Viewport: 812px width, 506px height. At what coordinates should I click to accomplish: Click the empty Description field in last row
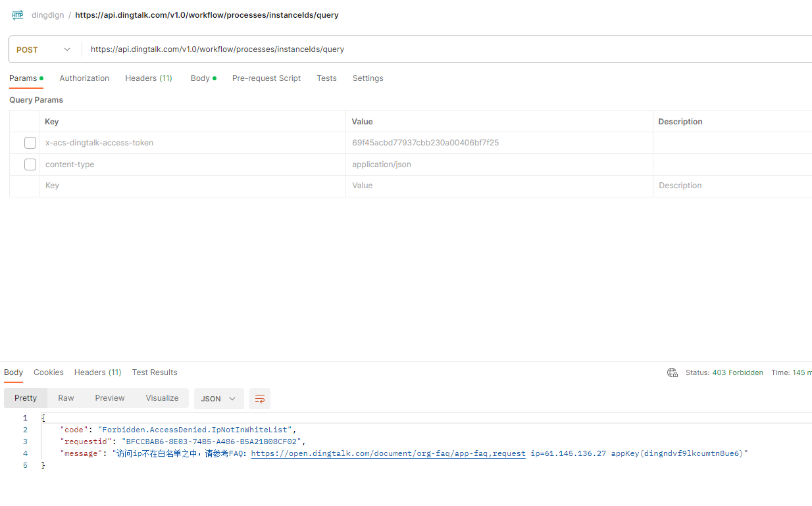[732, 186]
